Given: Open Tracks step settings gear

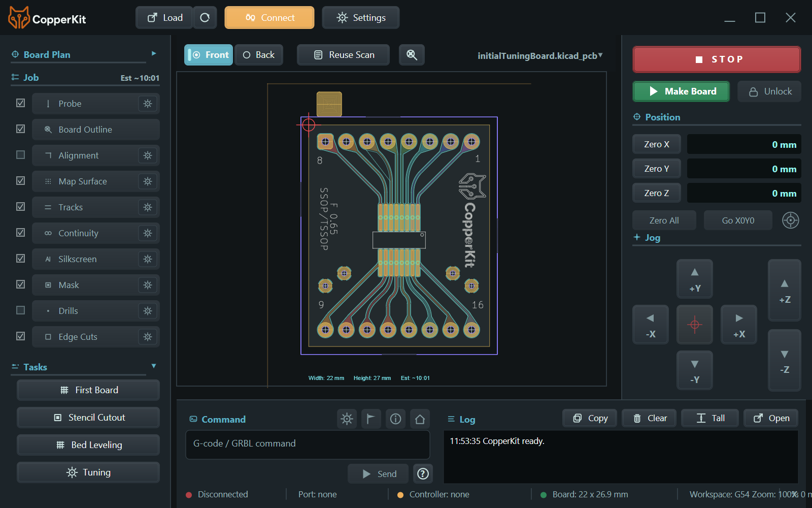Looking at the screenshot, I should point(148,207).
